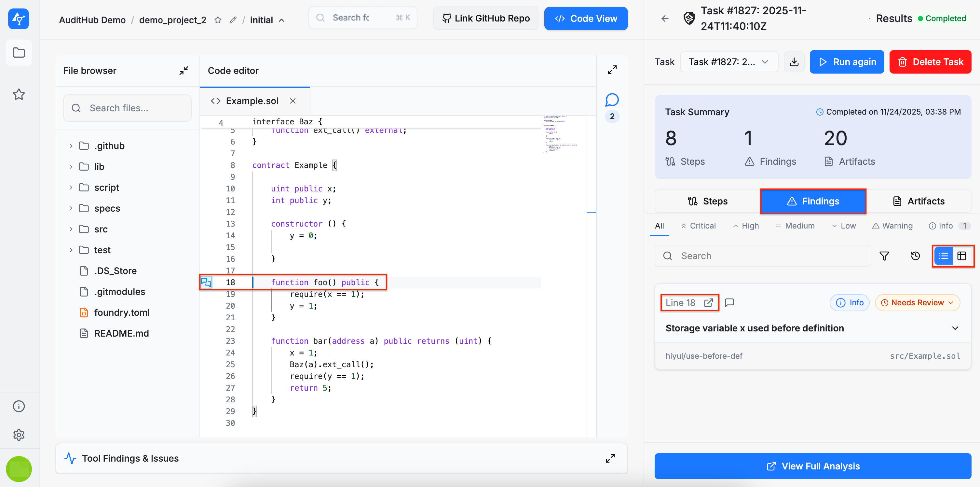Switch findings to table view
Screen dimensions: 980x487
click(961, 256)
